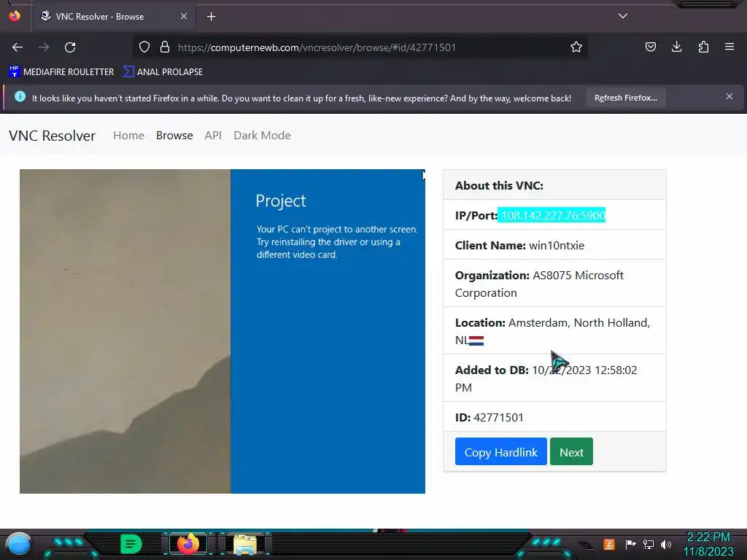Dismiss the Firefox refresh notification
The image size is (747, 560).
[729, 97]
